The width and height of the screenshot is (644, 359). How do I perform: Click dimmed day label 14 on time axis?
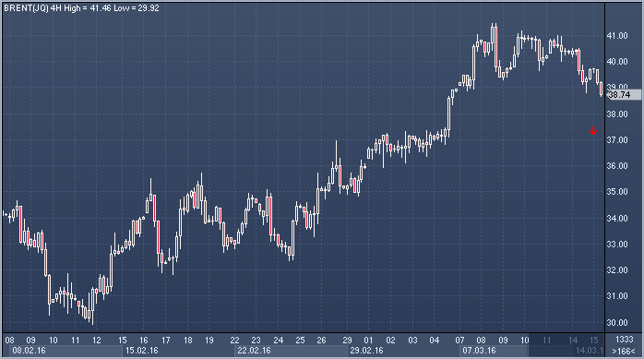pos(573,341)
